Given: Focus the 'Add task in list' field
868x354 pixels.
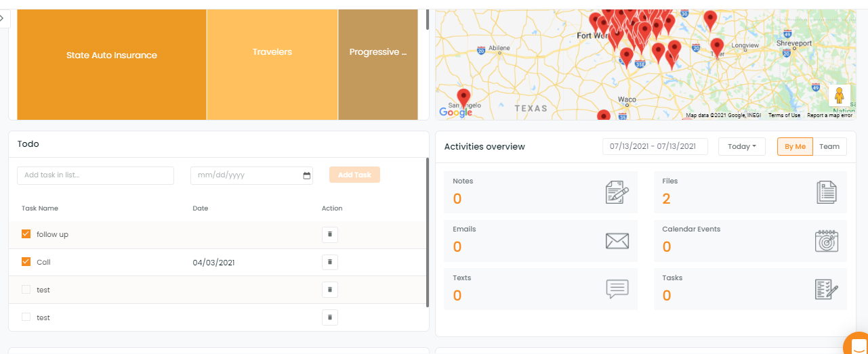Looking at the screenshot, I should click(x=96, y=175).
